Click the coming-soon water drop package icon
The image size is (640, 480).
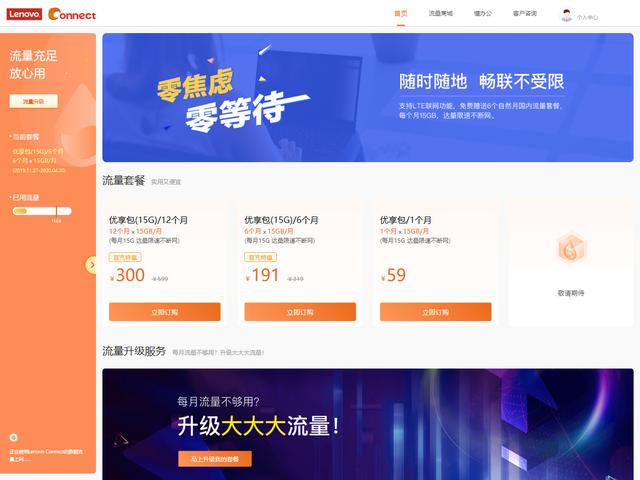coord(571,247)
